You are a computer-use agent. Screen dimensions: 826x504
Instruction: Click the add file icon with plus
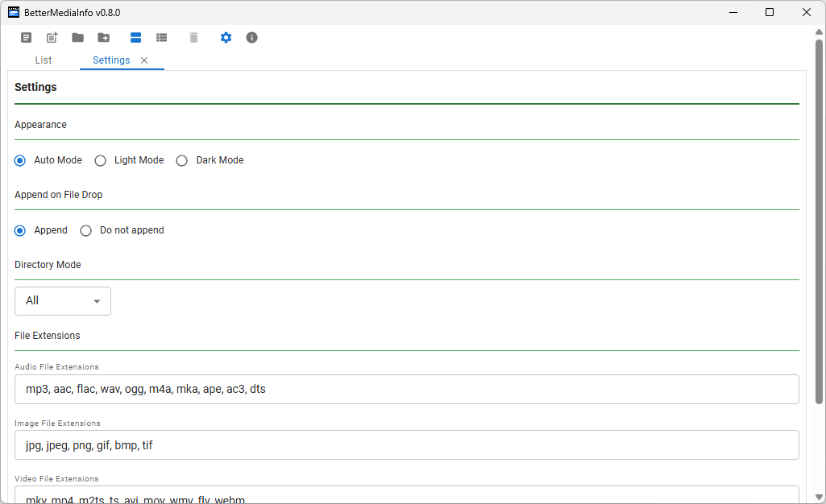tap(52, 38)
